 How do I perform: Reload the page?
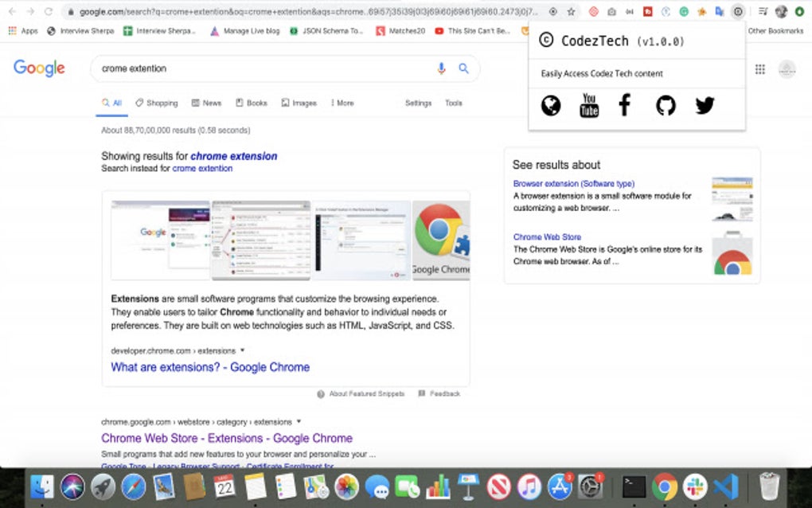48,11
